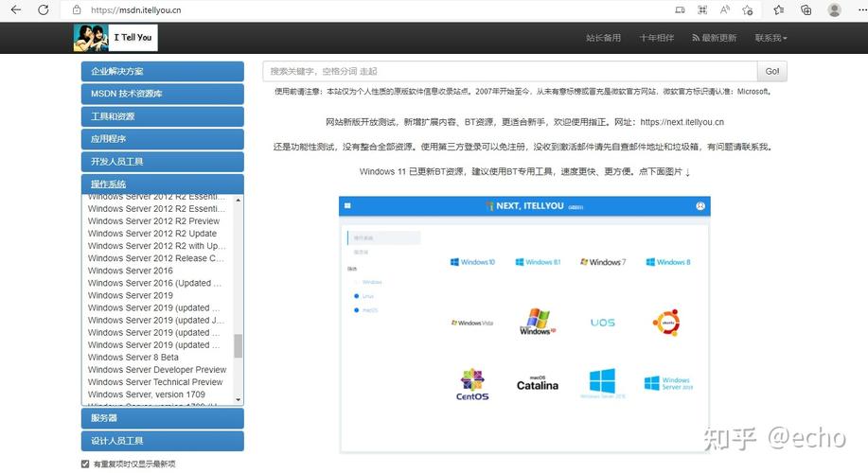
Task: Go back with the browser back arrow
Action: pyautogui.click(x=16, y=10)
